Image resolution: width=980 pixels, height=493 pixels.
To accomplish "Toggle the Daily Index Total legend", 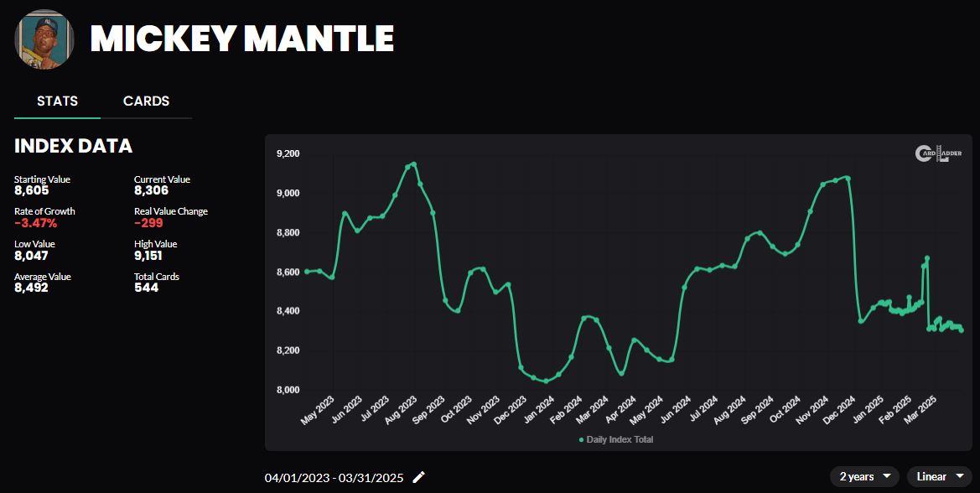I will click(616, 439).
